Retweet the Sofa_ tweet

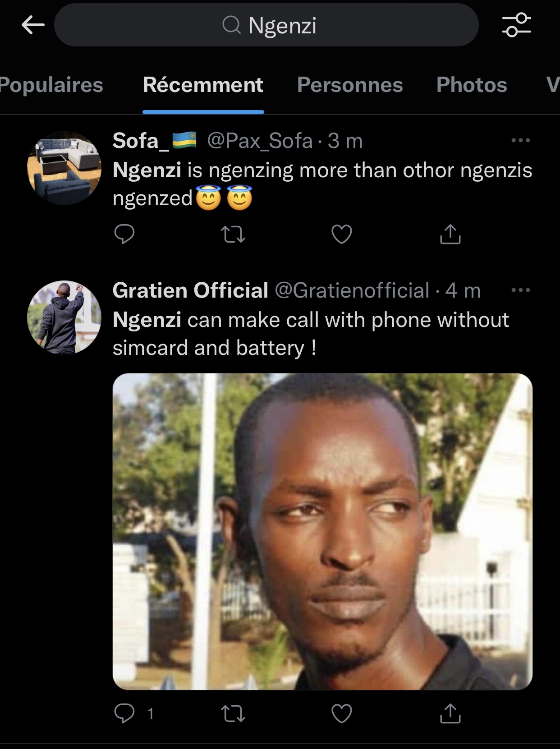point(233,234)
